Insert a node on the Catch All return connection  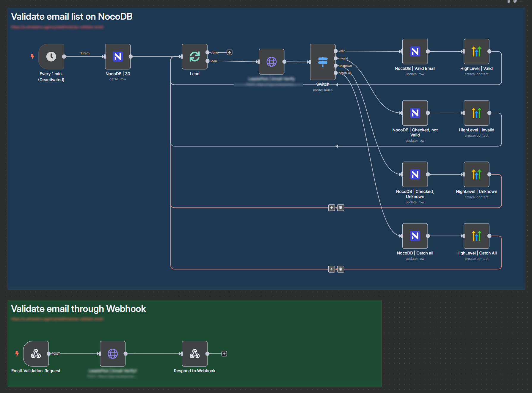coord(332,269)
